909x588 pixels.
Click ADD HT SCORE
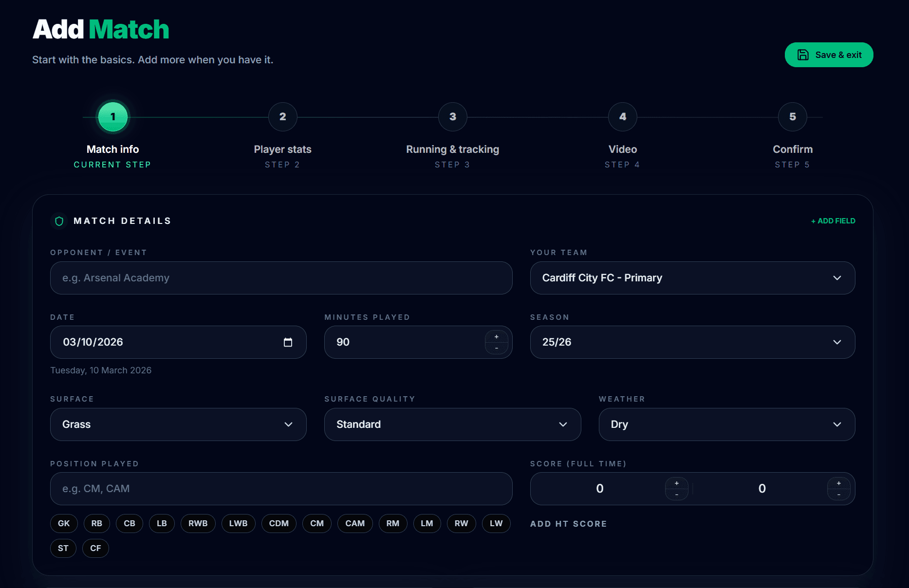point(568,524)
